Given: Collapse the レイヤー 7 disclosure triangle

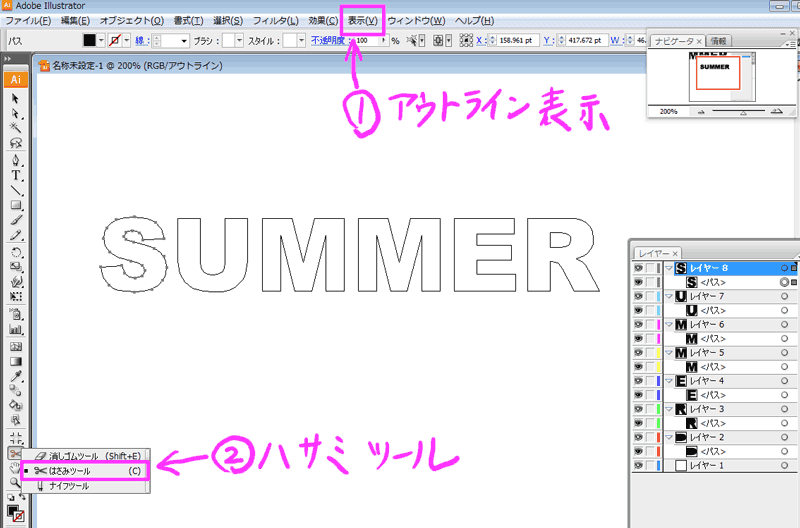Looking at the screenshot, I should (669, 297).
